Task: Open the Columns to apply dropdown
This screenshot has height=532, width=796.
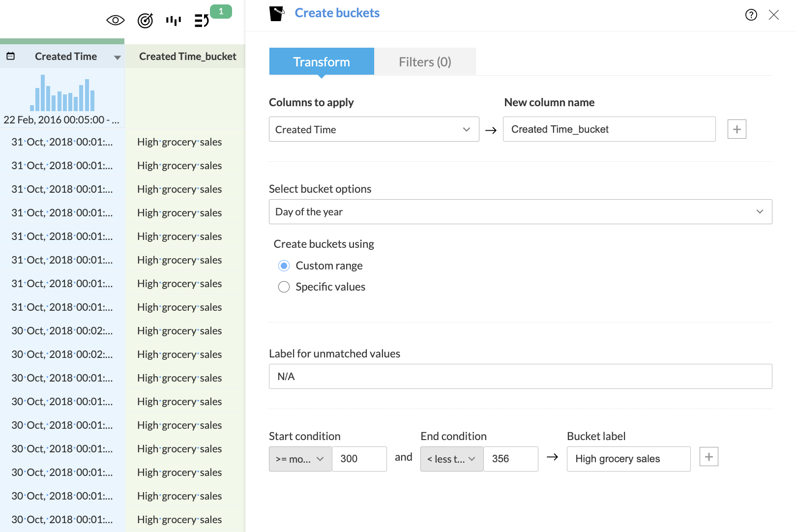Action: [374, 129]
